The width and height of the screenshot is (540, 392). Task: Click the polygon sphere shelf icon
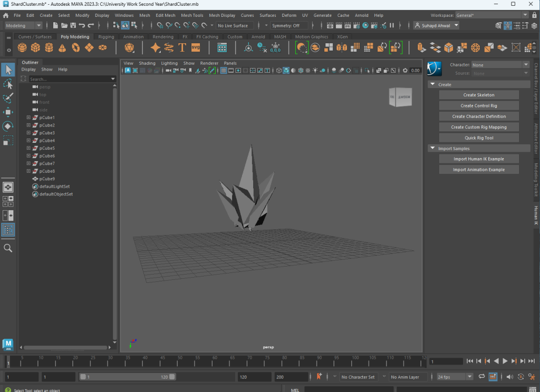(22, 48)
